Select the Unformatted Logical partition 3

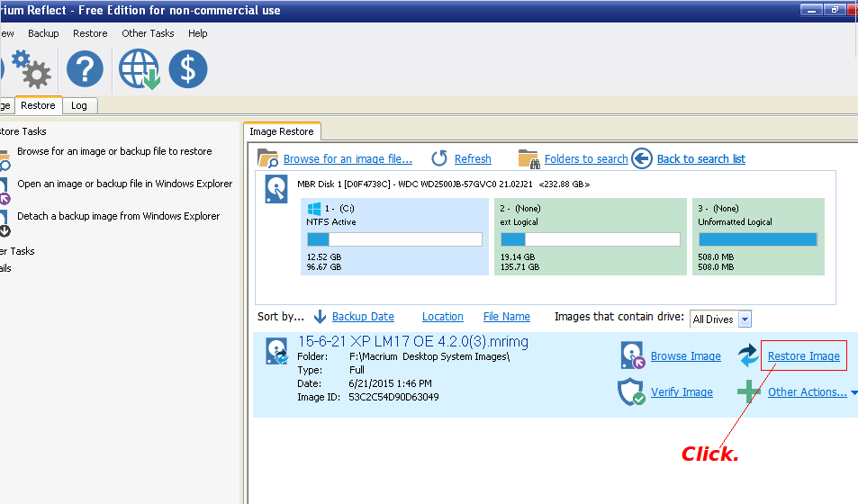tap(758, 237)
